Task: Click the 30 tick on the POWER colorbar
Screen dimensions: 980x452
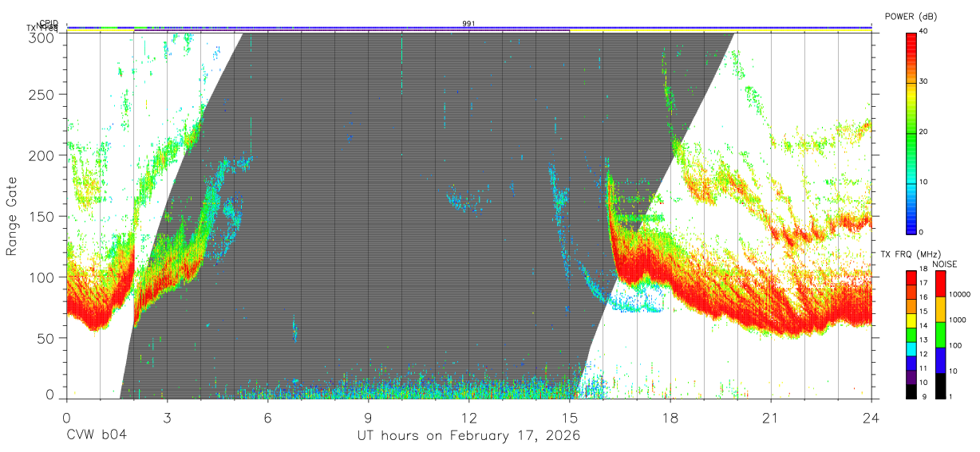Action: coord(923,81)
